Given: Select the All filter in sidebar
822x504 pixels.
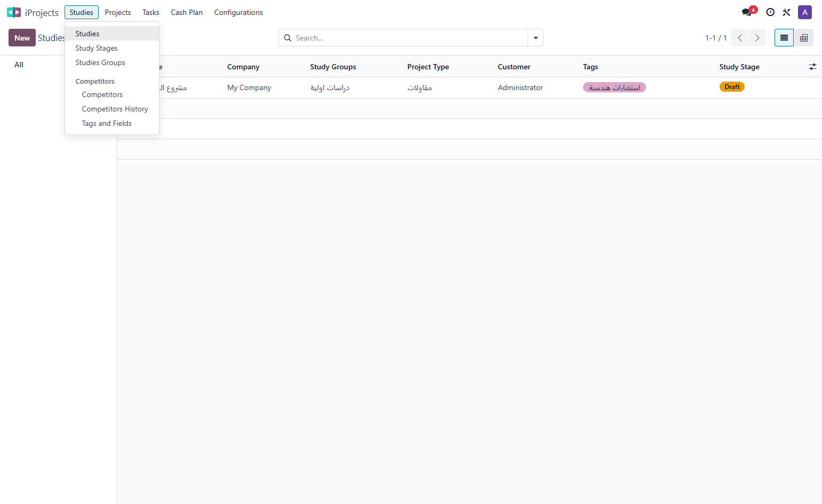Looking at the screenshot, I should 19,65.
